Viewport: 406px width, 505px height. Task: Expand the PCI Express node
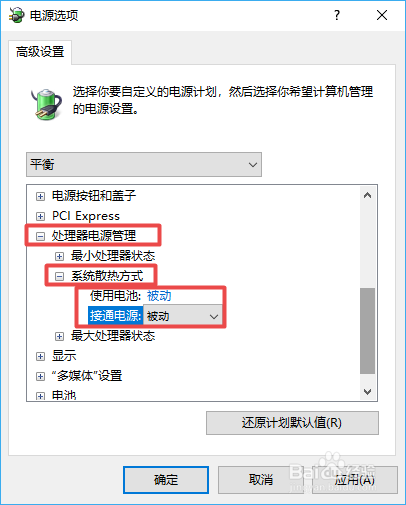click(40, 216)
